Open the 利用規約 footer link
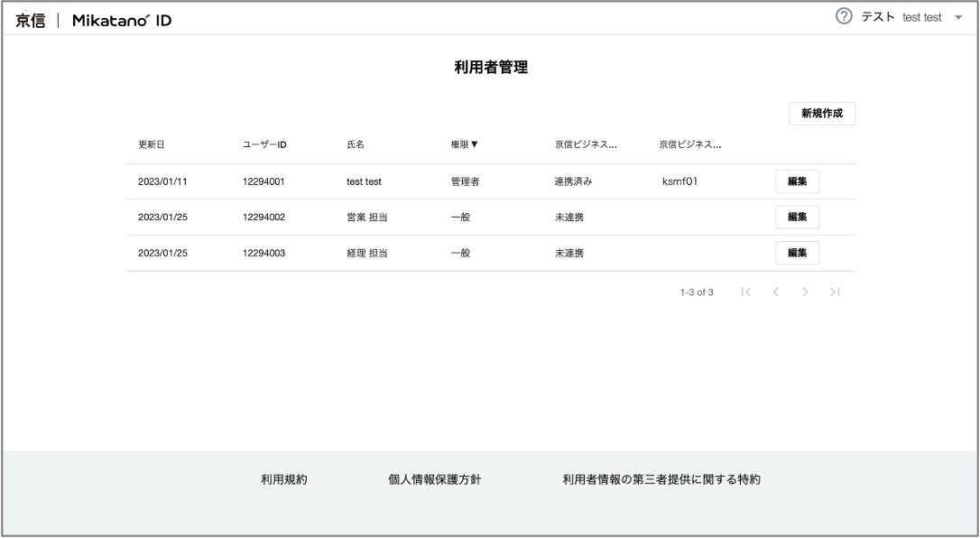980x538 pixels. [284, 480]
